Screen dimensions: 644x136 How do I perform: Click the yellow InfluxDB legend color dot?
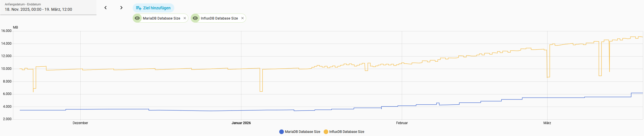coord(326,132)
